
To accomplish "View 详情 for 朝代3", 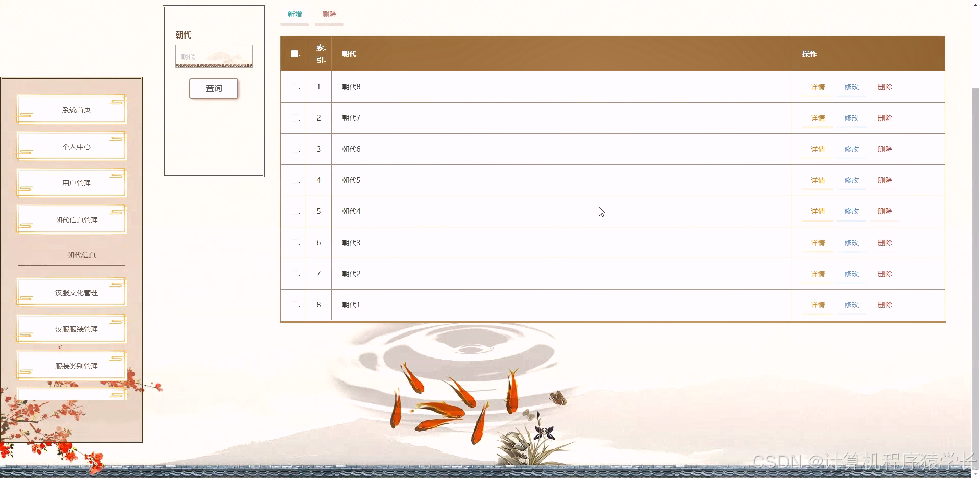I will pyautogui.click(x=818, y=243).
